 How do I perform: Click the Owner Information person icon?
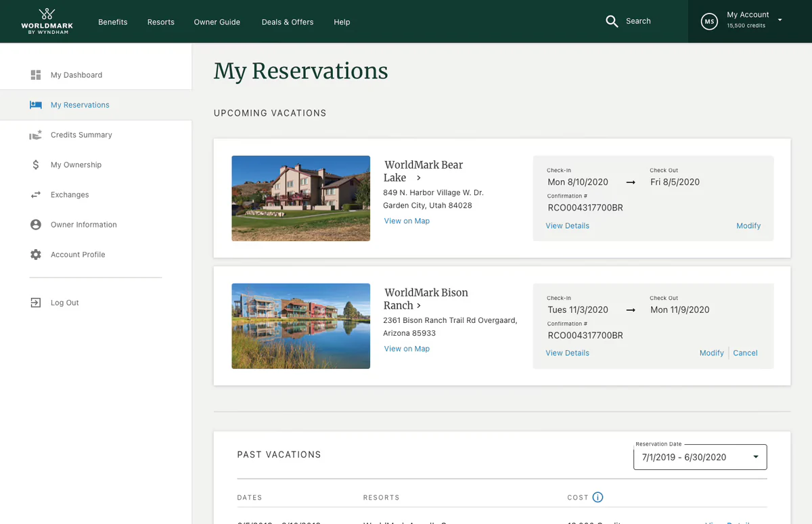click(x=36, y=225)
